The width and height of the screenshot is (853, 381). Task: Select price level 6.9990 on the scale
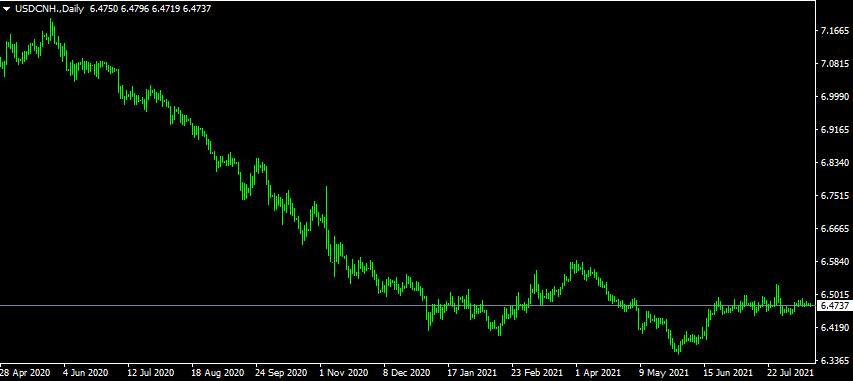(836, 97)
